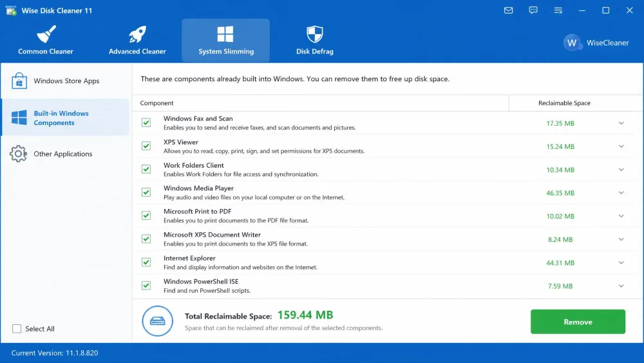The height and width of the screenshot is (363, 644).
Task: Expand the Work Folders Client row chevron
Action: (x=621, y=170)
